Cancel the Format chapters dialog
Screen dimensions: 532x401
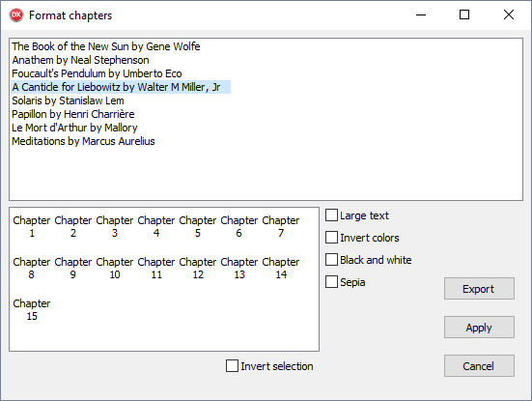(x=479, y=366)
